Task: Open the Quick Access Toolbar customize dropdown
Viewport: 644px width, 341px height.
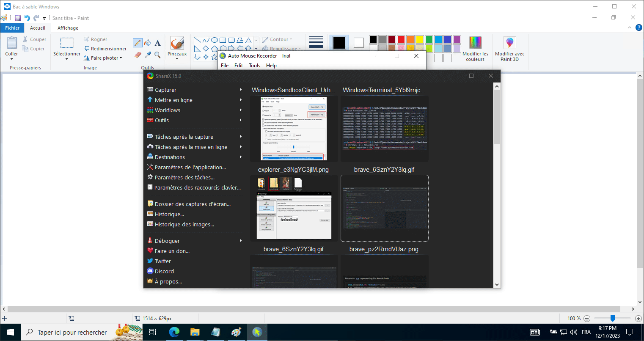Action: (44, 19)
